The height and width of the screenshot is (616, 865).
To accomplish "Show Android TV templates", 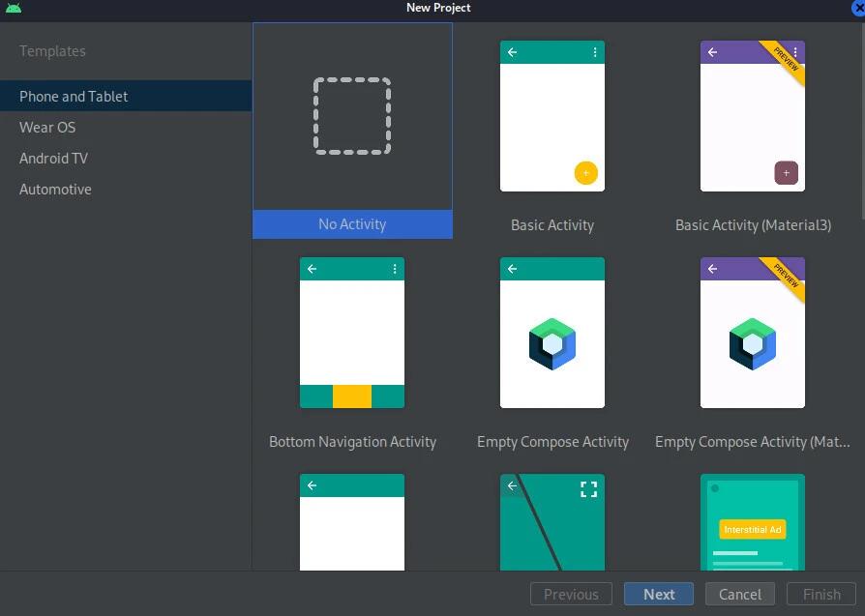I will pyautogui.click(x=53, y=159).
